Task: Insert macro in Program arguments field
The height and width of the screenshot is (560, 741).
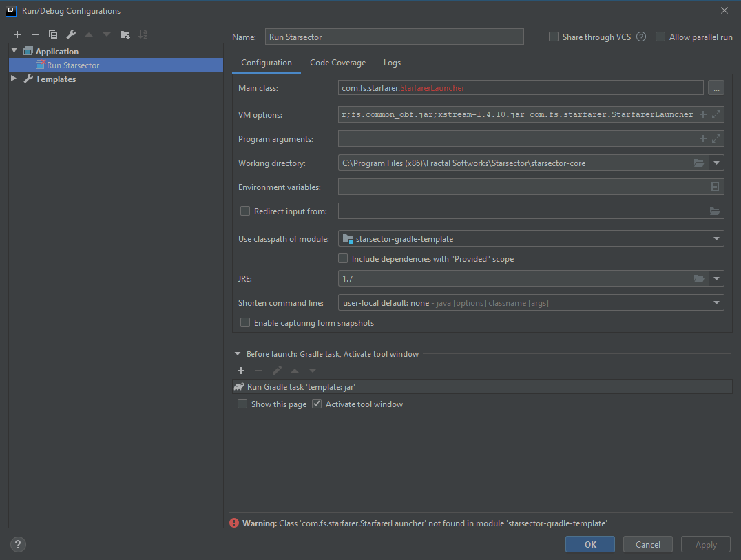Action: point(702,138)
